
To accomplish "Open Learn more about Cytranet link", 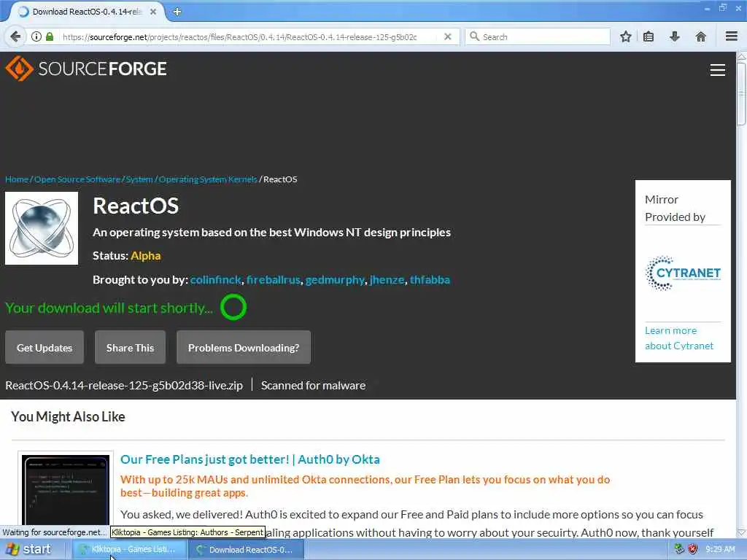I will [x=679, y=338].
